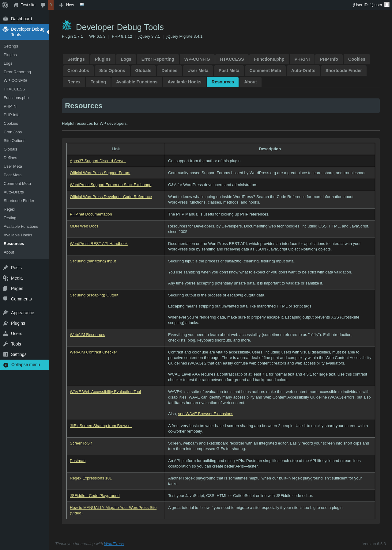Viewport: 392px width, 550px height.
Task: Switch to the Settings tab
Action: pos(76,59)
